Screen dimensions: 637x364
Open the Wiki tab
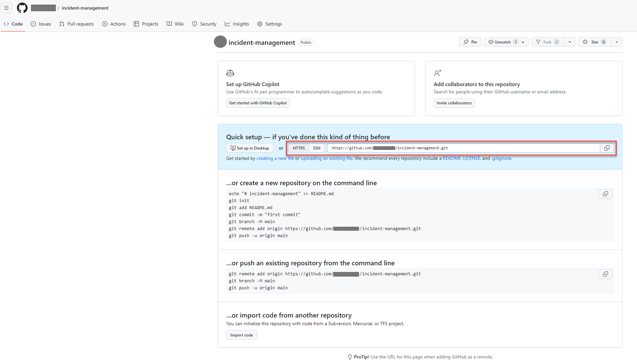(175, 24)
